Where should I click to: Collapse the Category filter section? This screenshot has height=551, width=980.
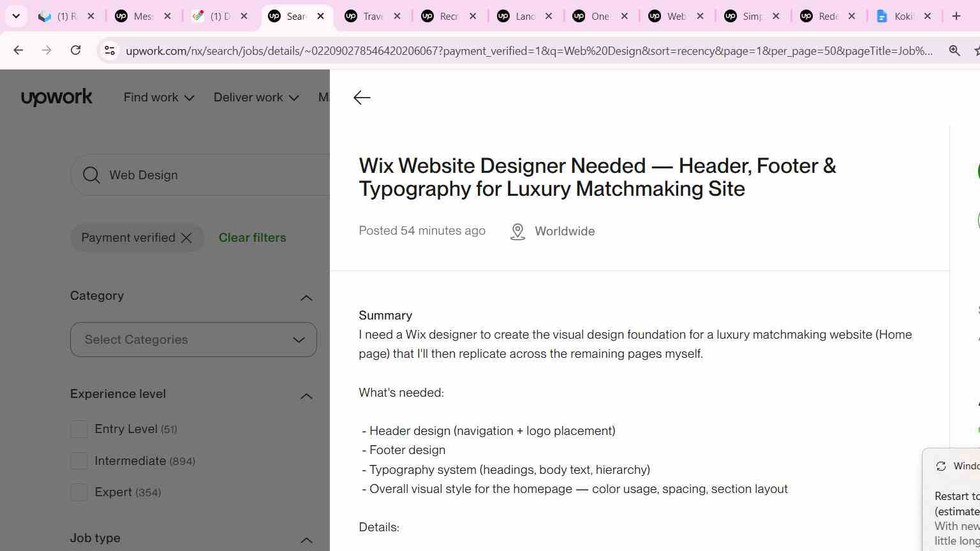(306, 298)
